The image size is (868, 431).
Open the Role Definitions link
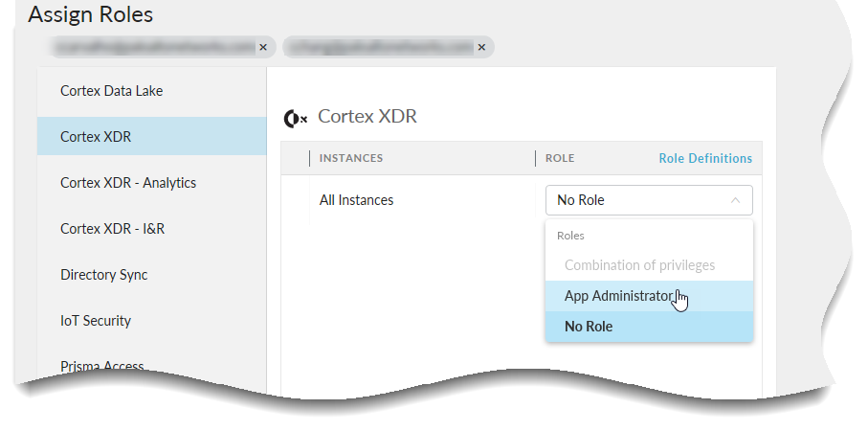(x=705, y=159)
